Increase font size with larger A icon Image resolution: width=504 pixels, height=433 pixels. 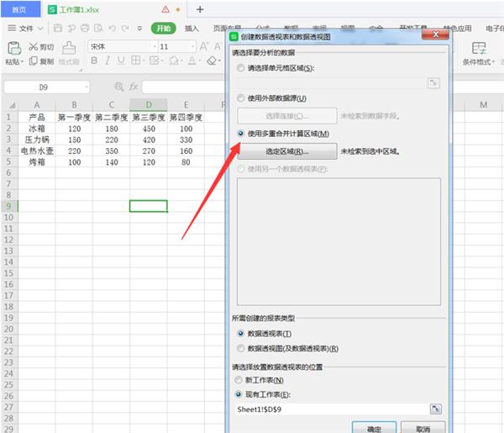click(x=204, y=46)
